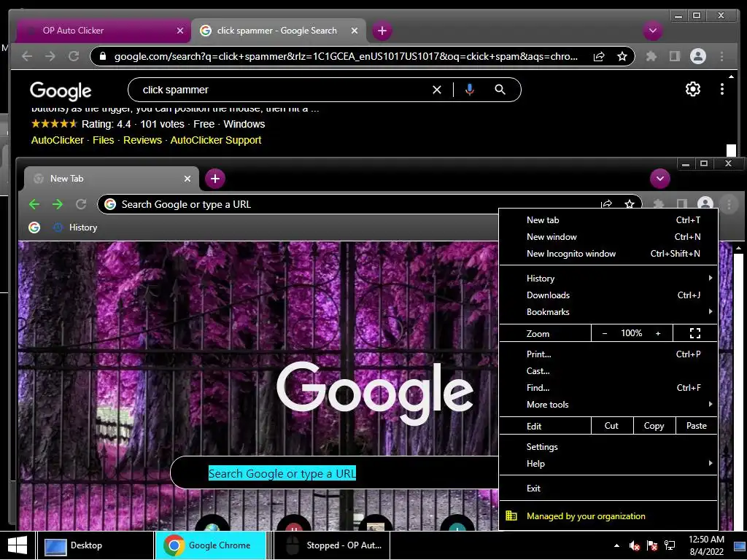
Task: Toggle fullscreen icon in Zoom row
Action: coord(695,333)
